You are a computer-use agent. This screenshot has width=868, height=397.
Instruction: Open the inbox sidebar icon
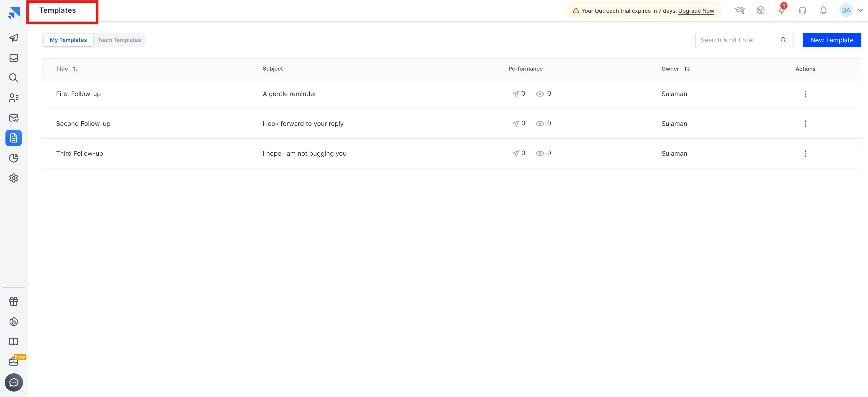(13, 58)
